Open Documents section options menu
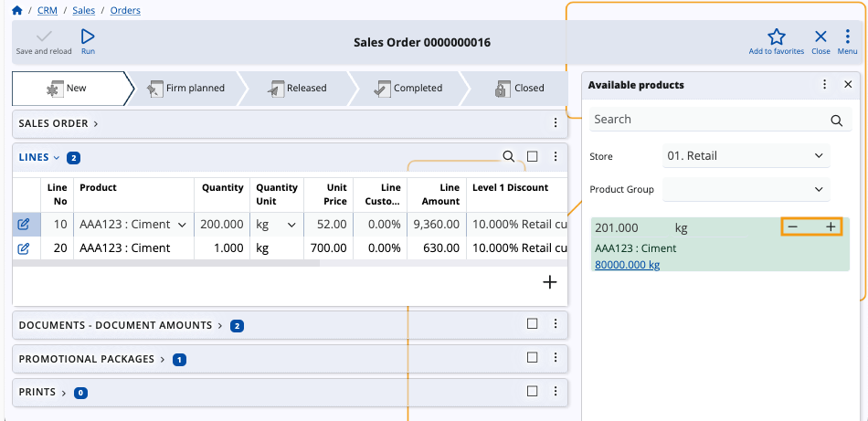The height and width of the screenshot is (421, 868). tap(556, 324)
